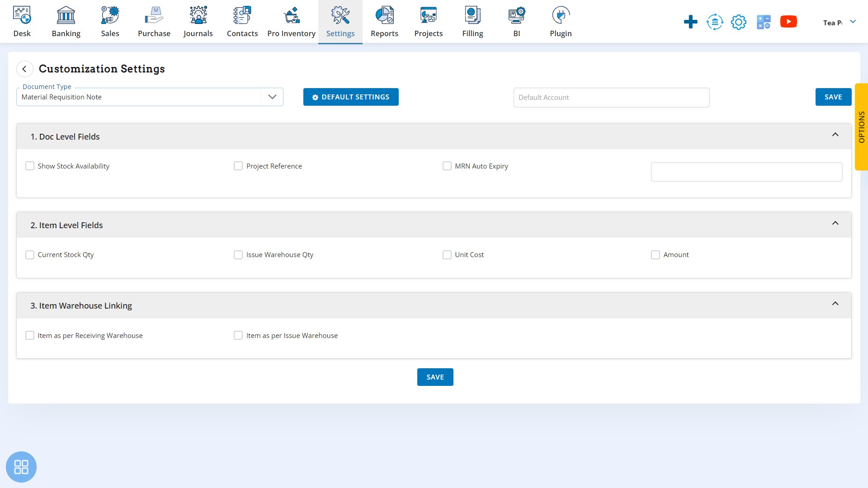The image size is (868, 488).
Task: Click the DEFAULT SETTINGS button
Action: point(350,97)
